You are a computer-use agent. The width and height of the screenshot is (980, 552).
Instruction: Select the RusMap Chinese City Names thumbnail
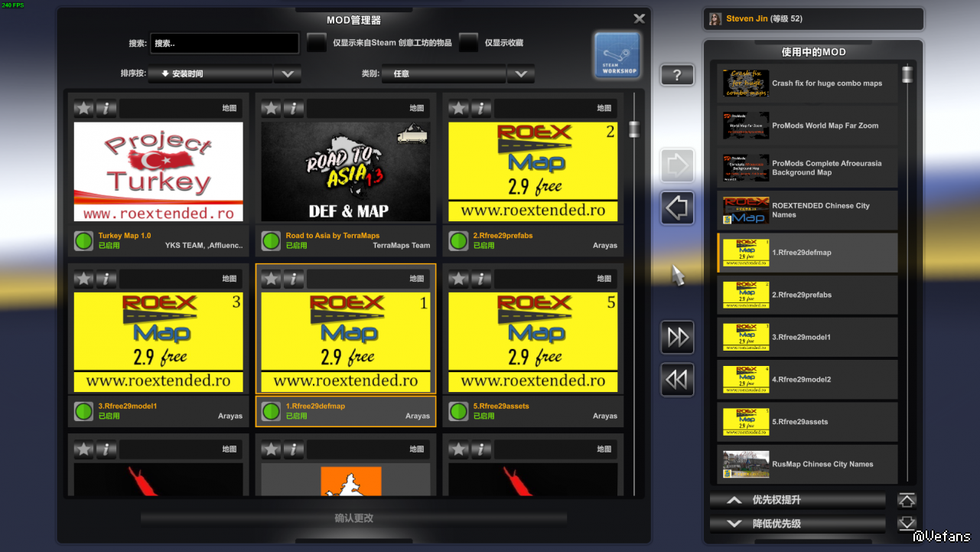(x=746, y=464)
